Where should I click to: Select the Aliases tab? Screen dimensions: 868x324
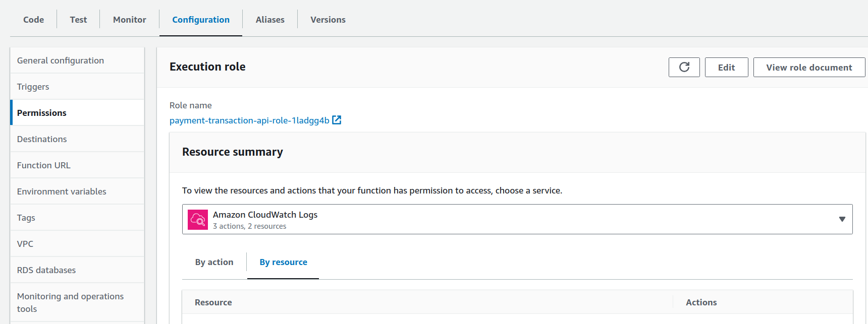270,20
